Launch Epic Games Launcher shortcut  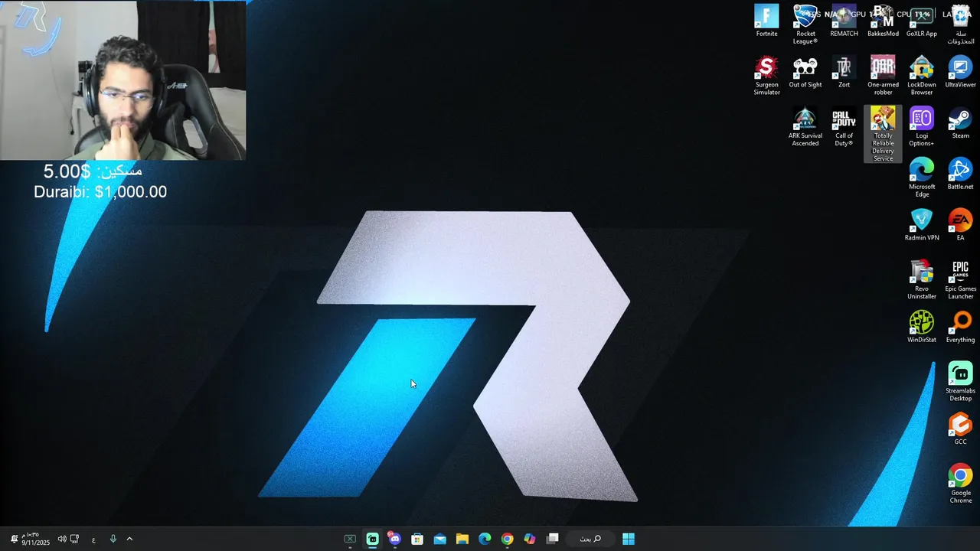[x=960, y=280]
